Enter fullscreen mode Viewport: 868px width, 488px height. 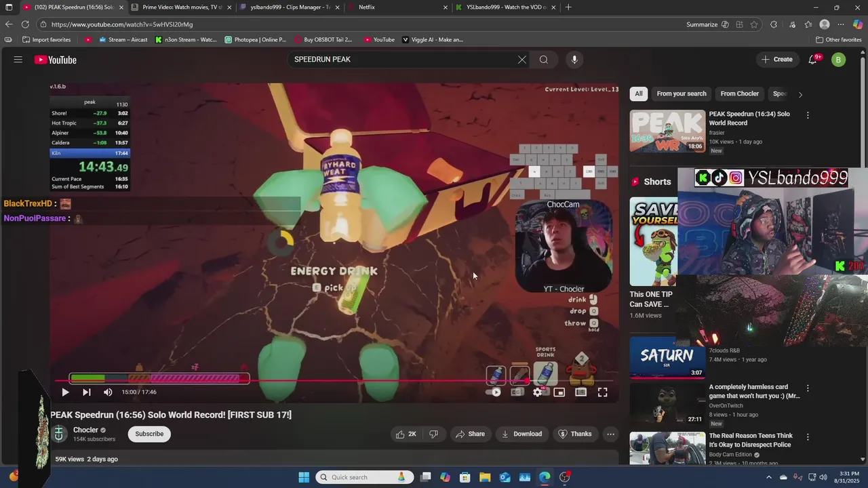coord(602,392)
